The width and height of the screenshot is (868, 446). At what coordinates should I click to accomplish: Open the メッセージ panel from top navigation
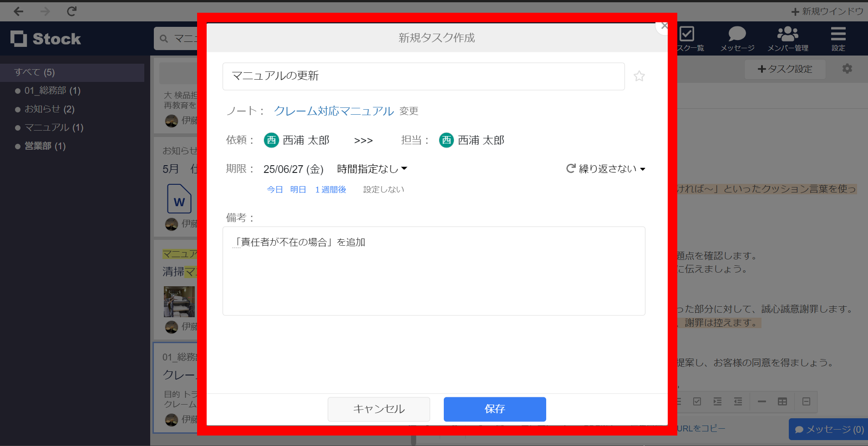tap(736, 38)
